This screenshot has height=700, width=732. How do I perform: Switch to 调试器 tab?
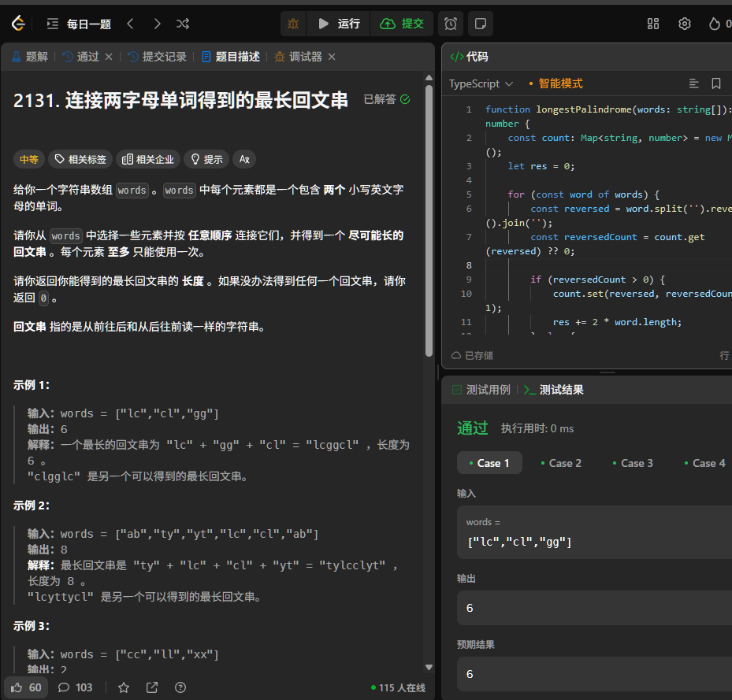click(x=299, y=57)
